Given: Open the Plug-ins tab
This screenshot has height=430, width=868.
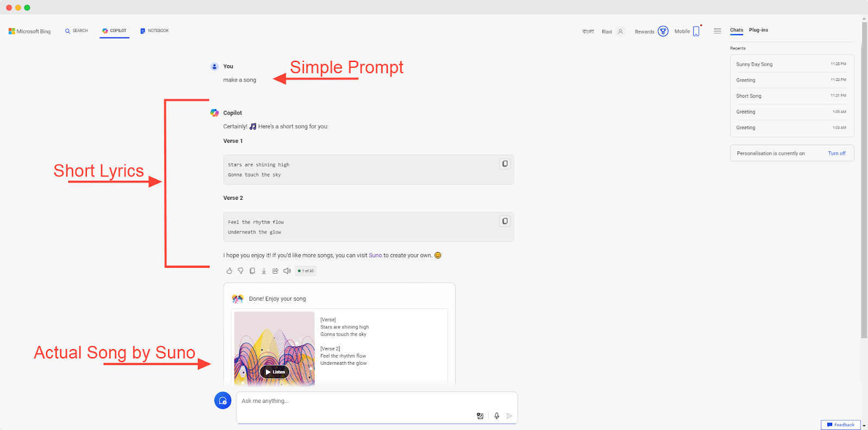Looking at the screenshot, I should pos(758,30).
